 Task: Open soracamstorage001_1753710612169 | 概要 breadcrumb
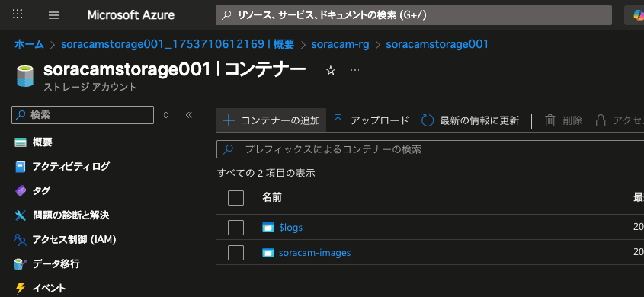click(x=178, y=44)
